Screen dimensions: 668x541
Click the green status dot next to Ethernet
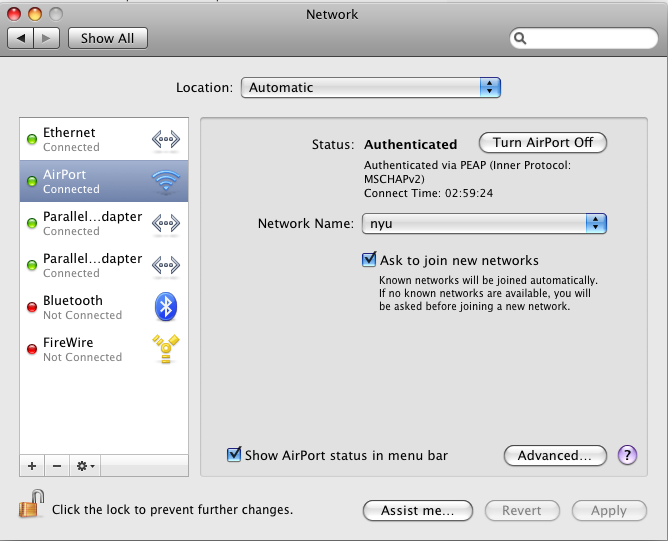(x=32, y=139)
